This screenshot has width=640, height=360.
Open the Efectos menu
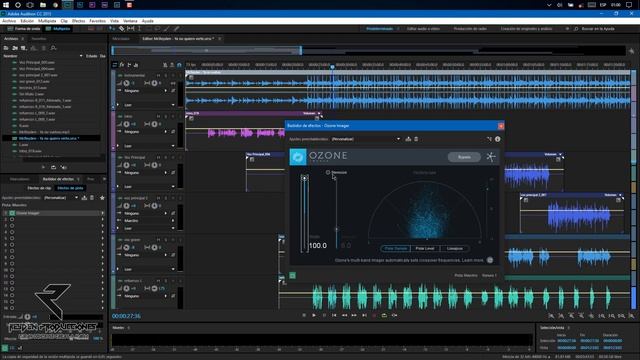(78, 21)
